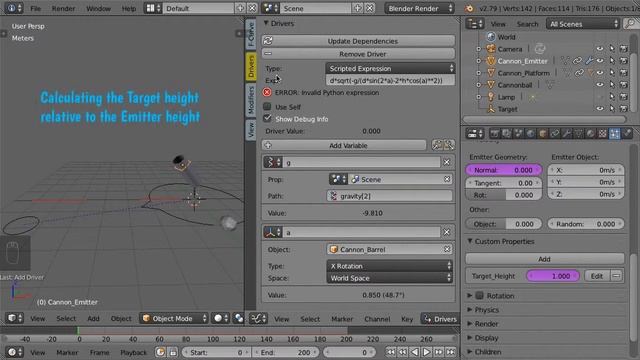Switch to F-Curve side tab
This screenshot has height=360, width=640.
click(x=251, y=34)
